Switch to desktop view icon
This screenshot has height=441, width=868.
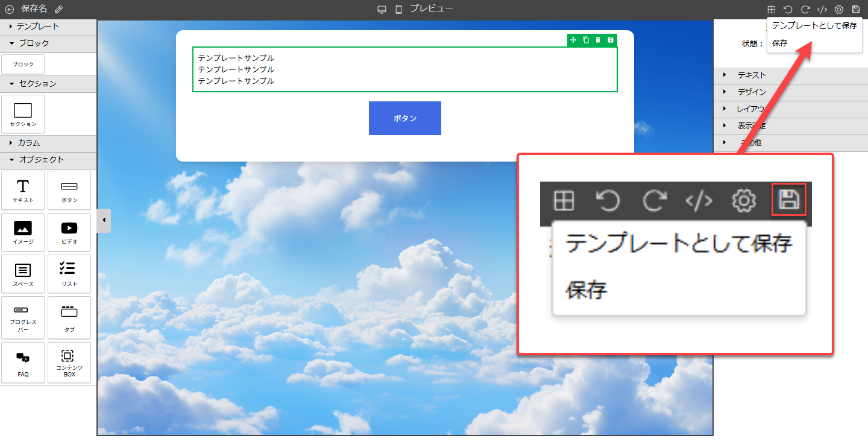click(382, 9)
